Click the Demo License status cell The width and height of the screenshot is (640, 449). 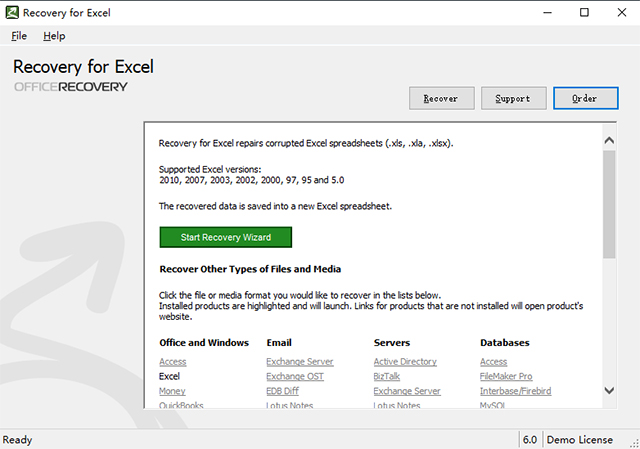click(580, 440)
